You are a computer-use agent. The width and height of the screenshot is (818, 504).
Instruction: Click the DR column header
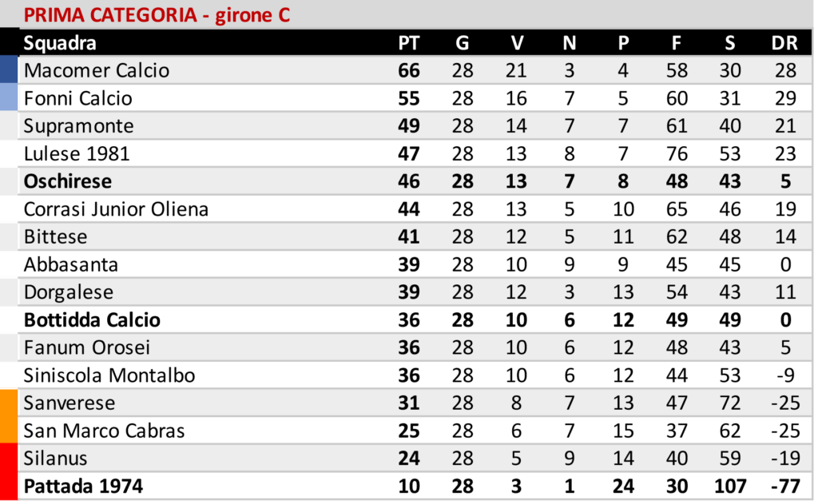pyautogui.click(x=784, y=43)
